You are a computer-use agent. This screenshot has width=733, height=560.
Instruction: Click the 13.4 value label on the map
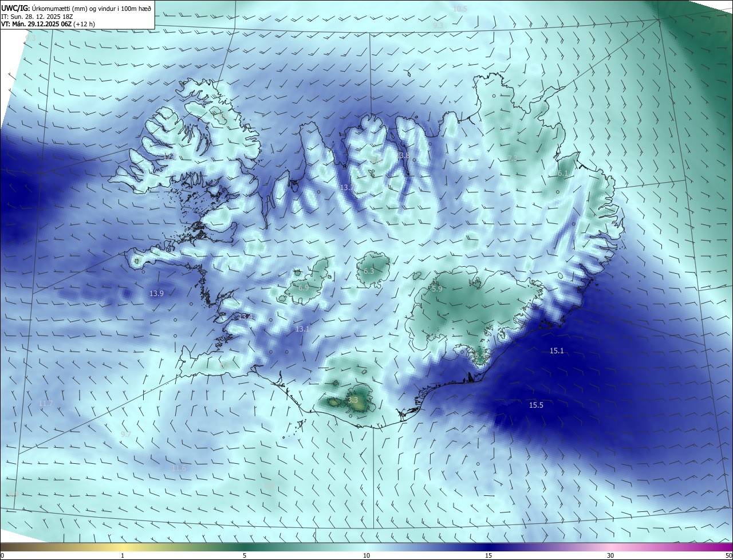tap(245, 317)
